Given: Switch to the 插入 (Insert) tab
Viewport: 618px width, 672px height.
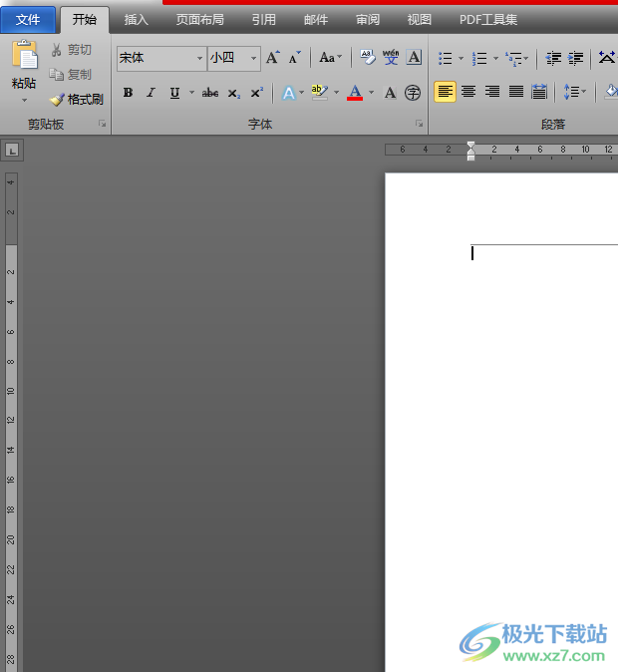Looking at the screenshot, I should coord(136,20).
